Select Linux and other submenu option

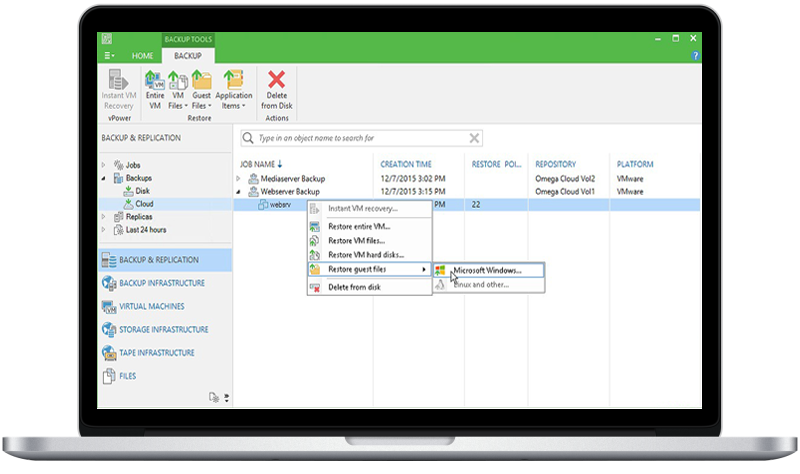(489, 285)
